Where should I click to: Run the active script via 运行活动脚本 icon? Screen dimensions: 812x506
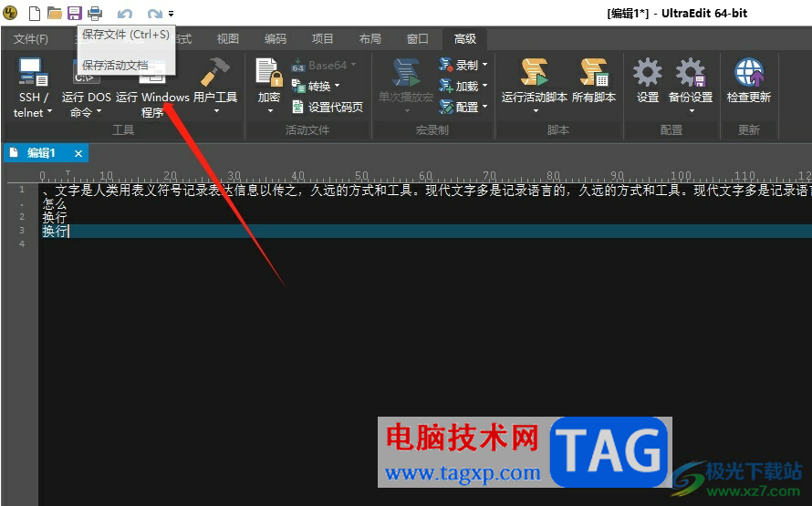pos(535,72)
